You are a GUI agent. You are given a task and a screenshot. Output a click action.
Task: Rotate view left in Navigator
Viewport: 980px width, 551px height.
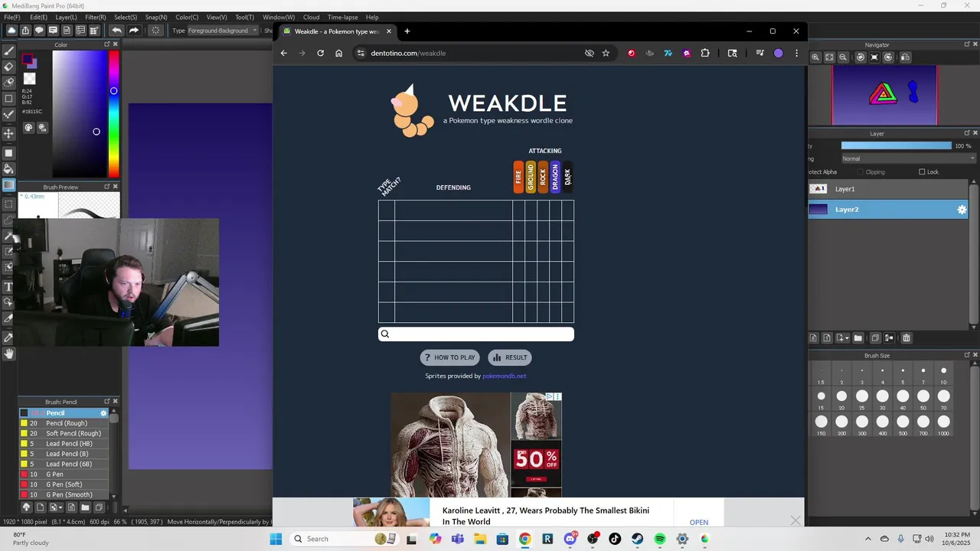[x=861, y=57]
